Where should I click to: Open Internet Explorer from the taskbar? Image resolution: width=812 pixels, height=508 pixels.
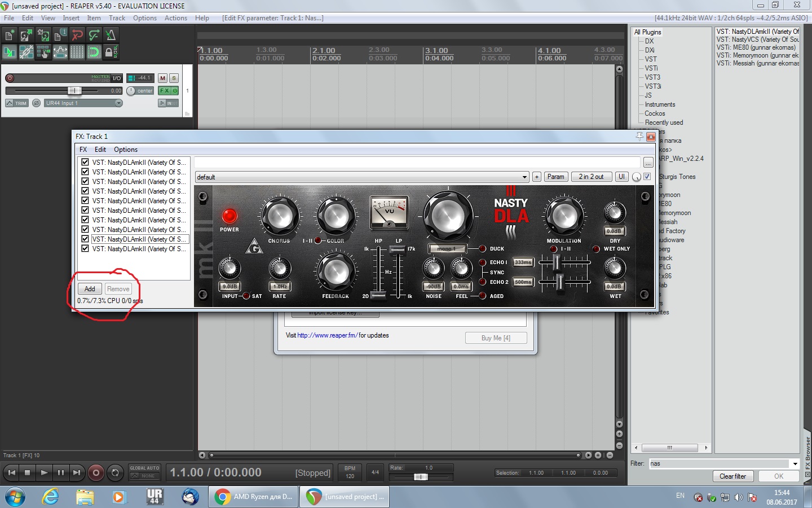click(51, 497)
